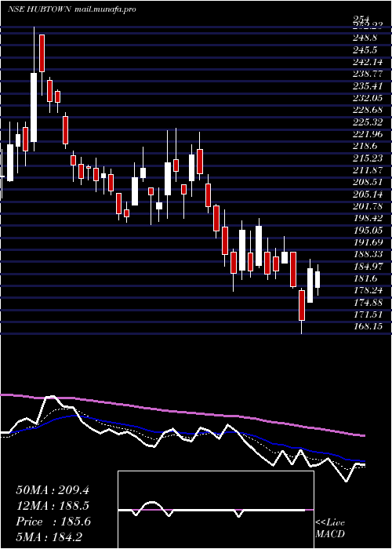Click the tall red candle at the 248 peak

pos(42,53)
